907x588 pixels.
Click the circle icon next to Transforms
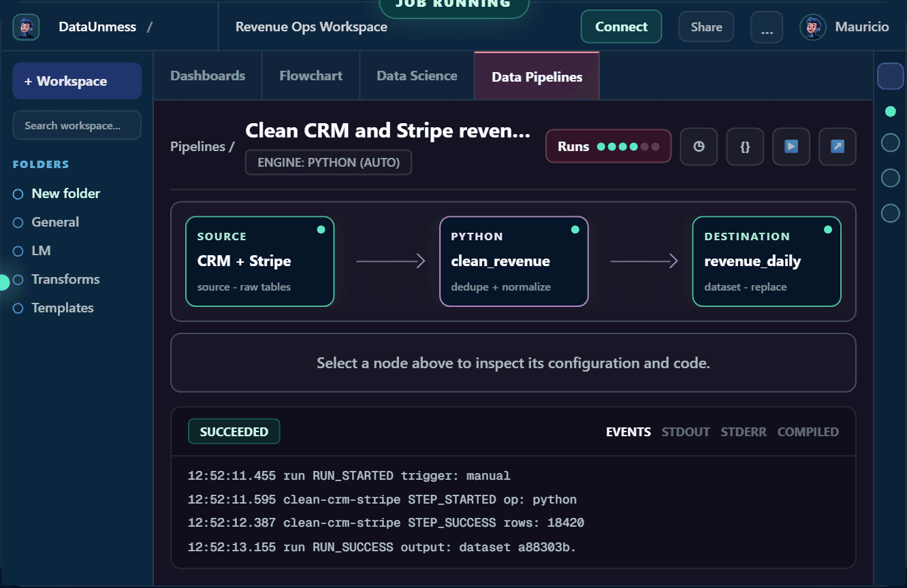[x=18, y=280]
